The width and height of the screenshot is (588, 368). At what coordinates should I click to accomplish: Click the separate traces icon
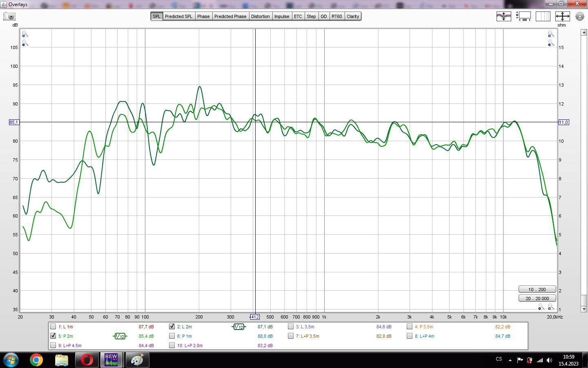click(x=503, y=16)
